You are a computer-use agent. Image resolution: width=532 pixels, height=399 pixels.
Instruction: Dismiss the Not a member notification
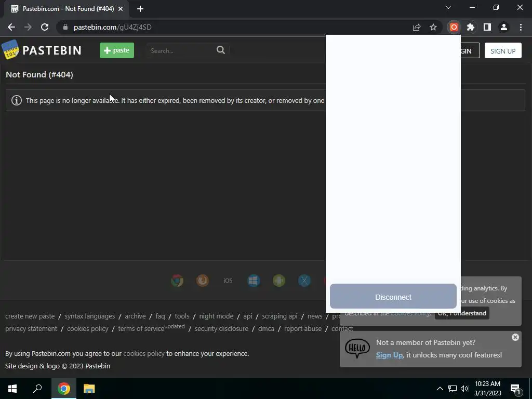point(515,337)
